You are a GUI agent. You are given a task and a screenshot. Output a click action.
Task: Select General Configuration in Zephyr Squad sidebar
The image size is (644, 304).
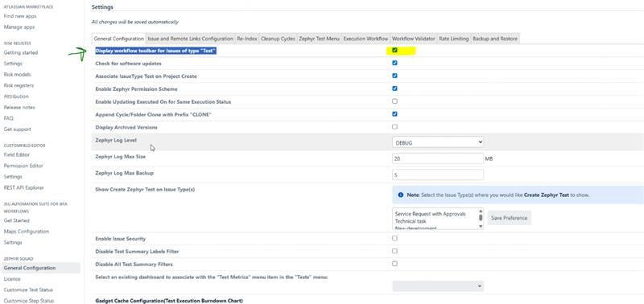(x=41, y=268)
